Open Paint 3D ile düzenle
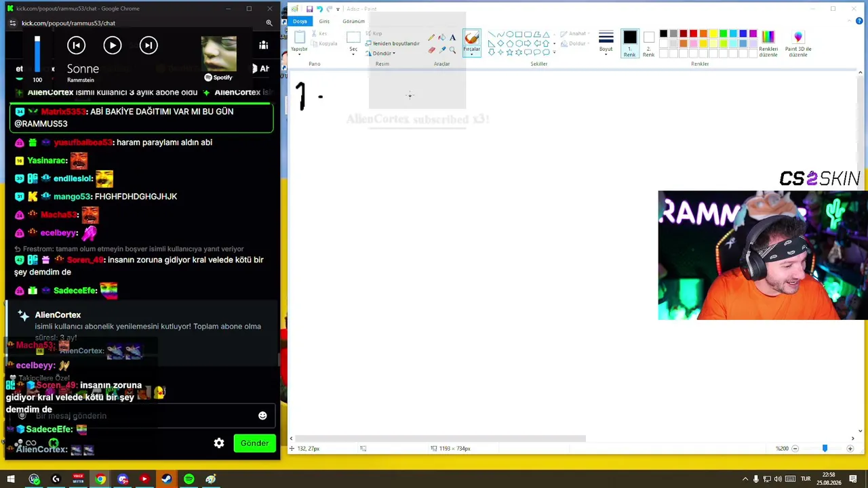The width and height of the screenshot is (868, 488). 798,43
